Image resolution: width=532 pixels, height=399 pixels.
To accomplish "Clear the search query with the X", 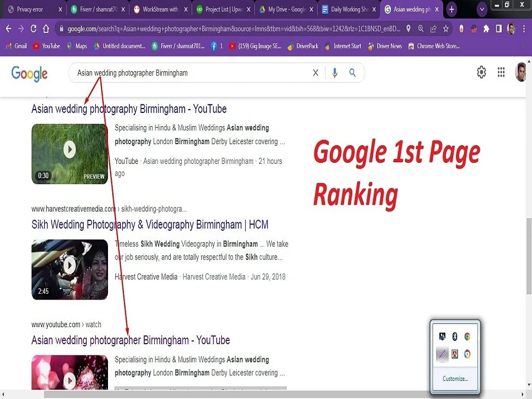I will (x=315, y=72).
